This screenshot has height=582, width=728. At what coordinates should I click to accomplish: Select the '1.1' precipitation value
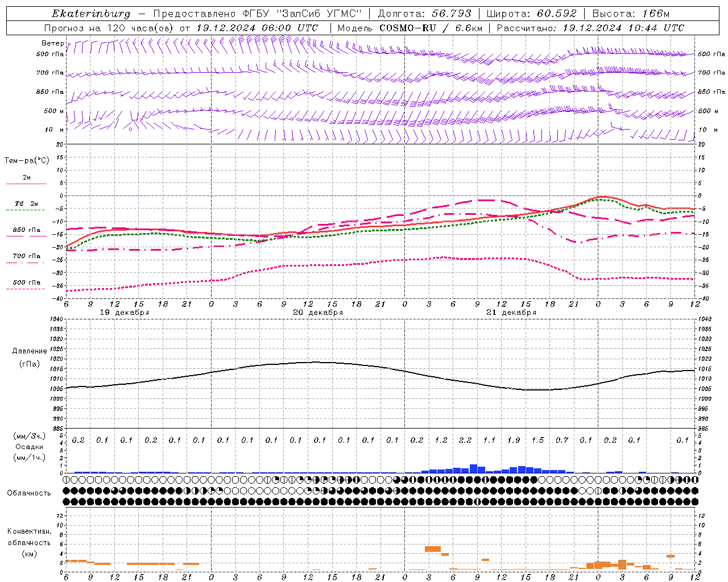[489, 440]
